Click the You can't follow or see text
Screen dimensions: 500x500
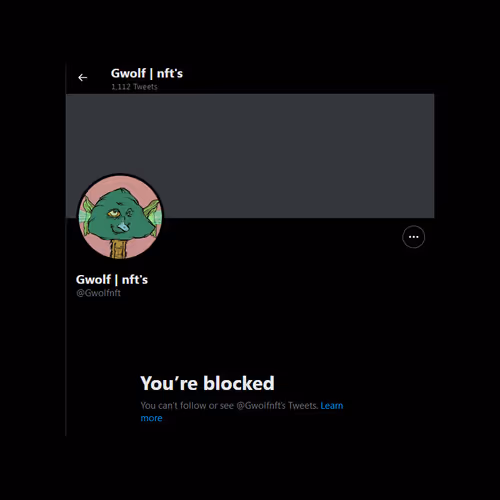(187, 406)
